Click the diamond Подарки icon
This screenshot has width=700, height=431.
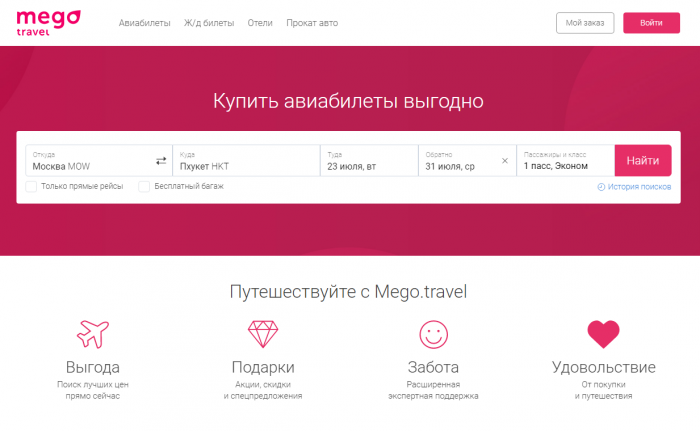click(x=263, y=334)
